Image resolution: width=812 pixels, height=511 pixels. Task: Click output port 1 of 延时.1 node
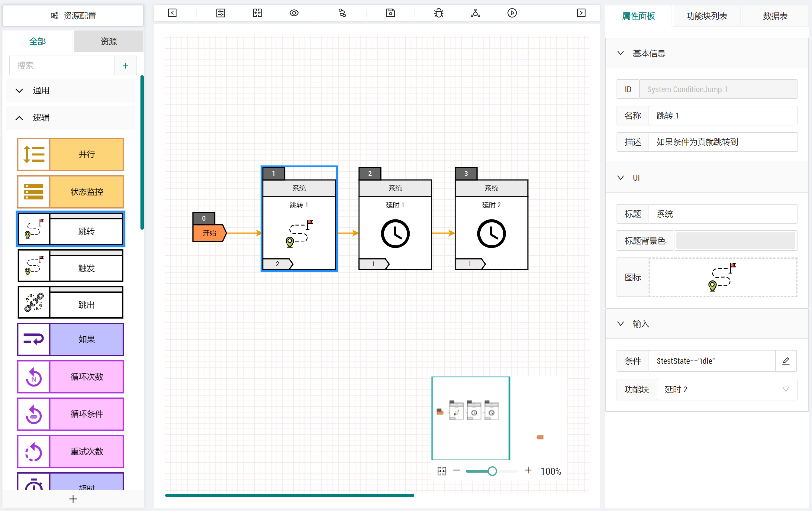coord(374,264)
